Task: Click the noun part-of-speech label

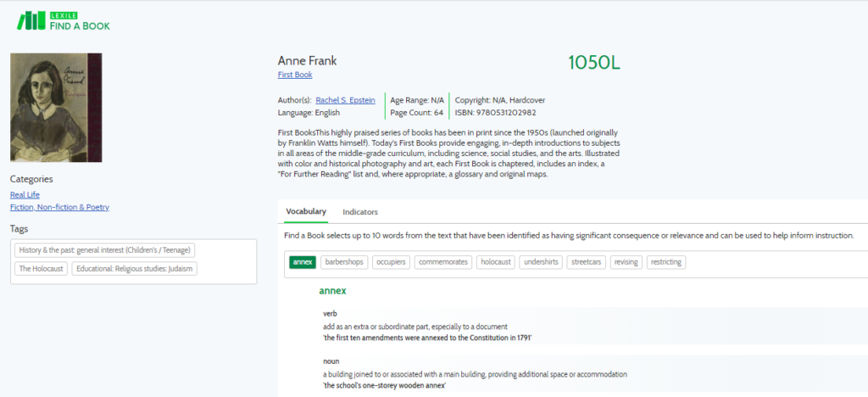Action: coord(331,361)
